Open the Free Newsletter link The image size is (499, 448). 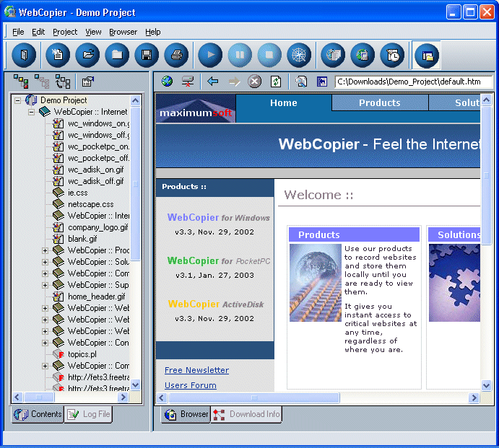196,370
